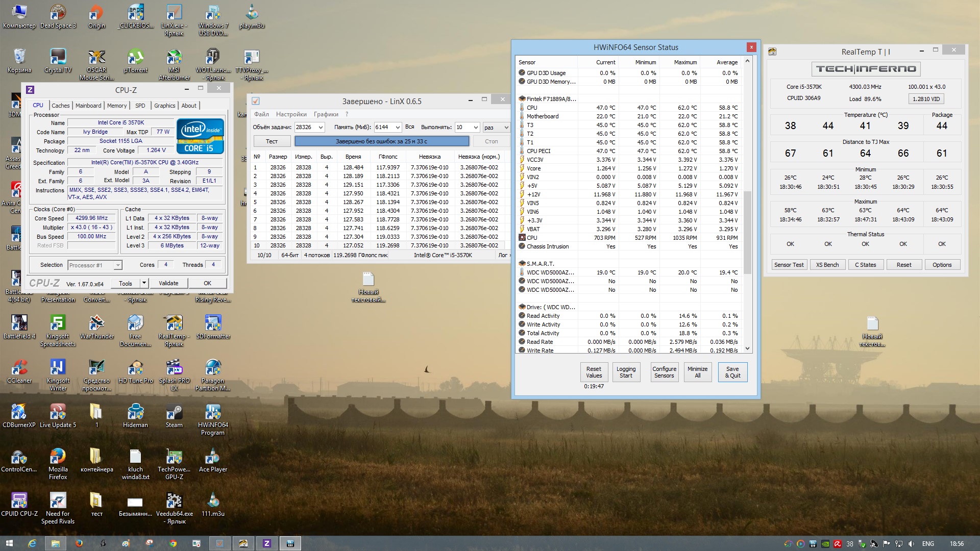Click Reset Values in HWiNFO64

pyautogui.click(x=594, y=372)
